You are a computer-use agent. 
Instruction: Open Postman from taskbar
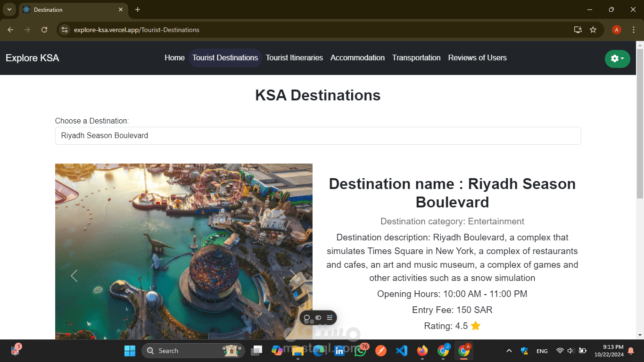tap(381, 351)
